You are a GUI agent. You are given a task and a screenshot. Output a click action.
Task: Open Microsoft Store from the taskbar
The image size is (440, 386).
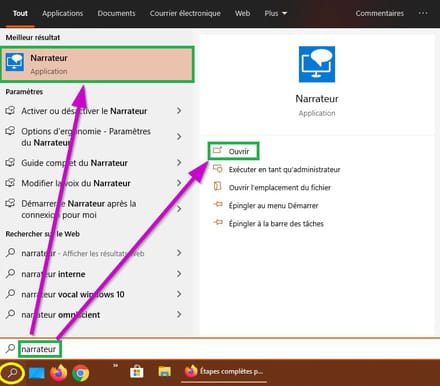click(x=137, y=372)
